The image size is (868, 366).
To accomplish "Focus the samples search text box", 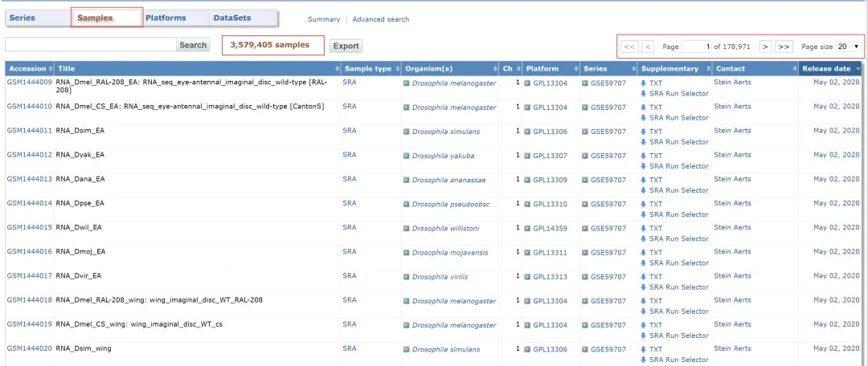I will pyautogui.click(x=90, y=45).
